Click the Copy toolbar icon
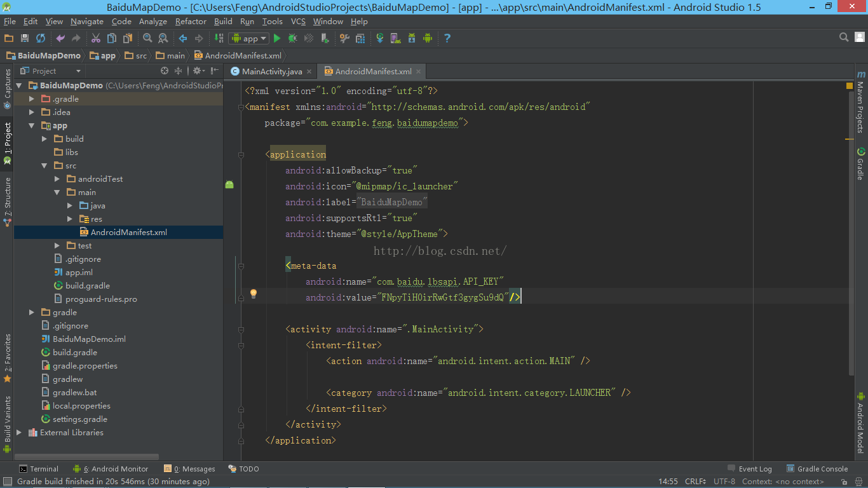 (111, 38)
